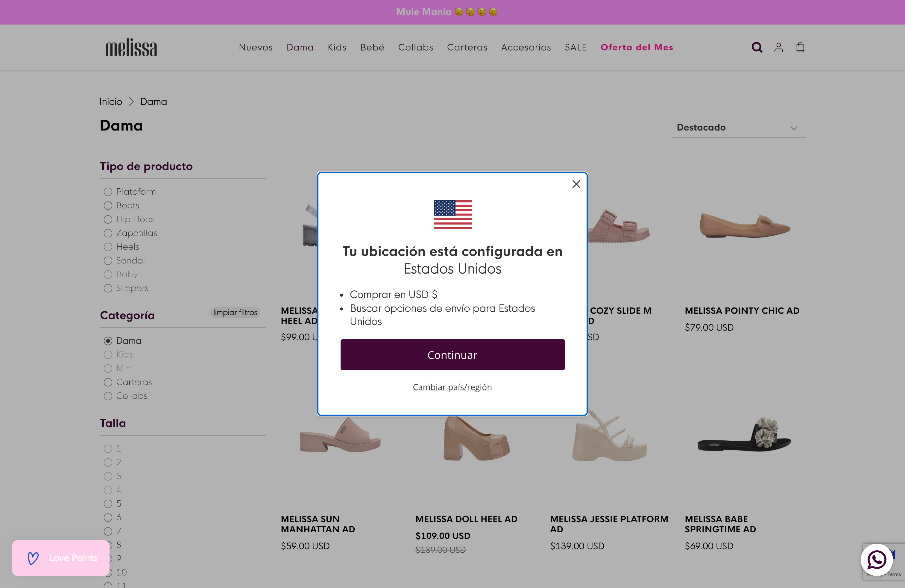Open the SALE menu item
The height and width of the screenshot is (588, 905).
click(576, 47)
